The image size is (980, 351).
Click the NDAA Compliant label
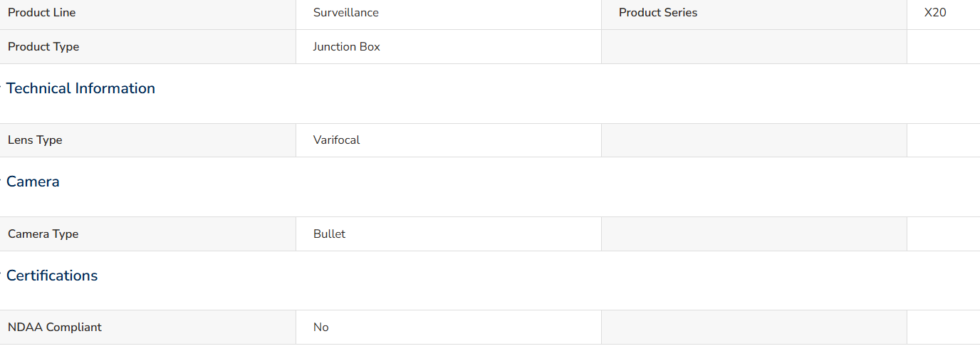[x=55, y=328]
